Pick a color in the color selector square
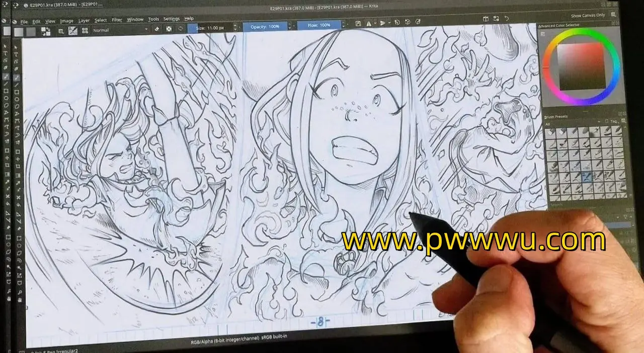The image size is (644, 353). [x=581, y=65]
